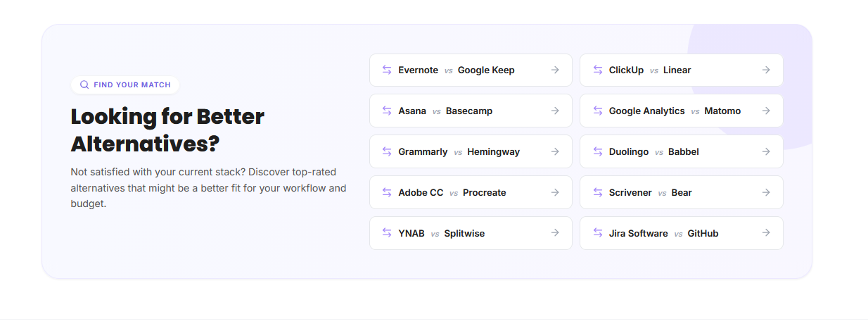Open Asana vs Basecamp comparison
This screenshot has width=868, height=331.
(471, 111)
